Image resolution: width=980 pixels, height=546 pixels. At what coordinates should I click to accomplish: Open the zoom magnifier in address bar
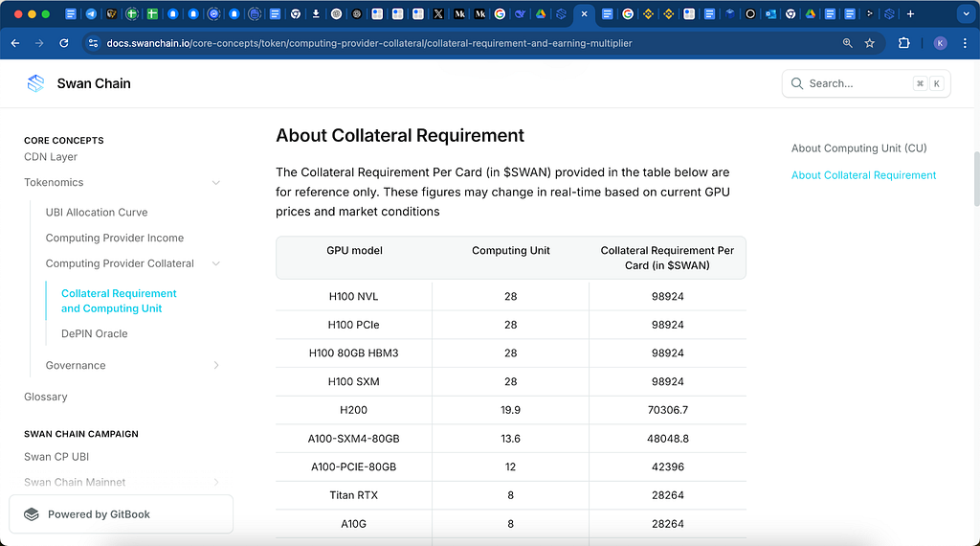coord(848,43)
